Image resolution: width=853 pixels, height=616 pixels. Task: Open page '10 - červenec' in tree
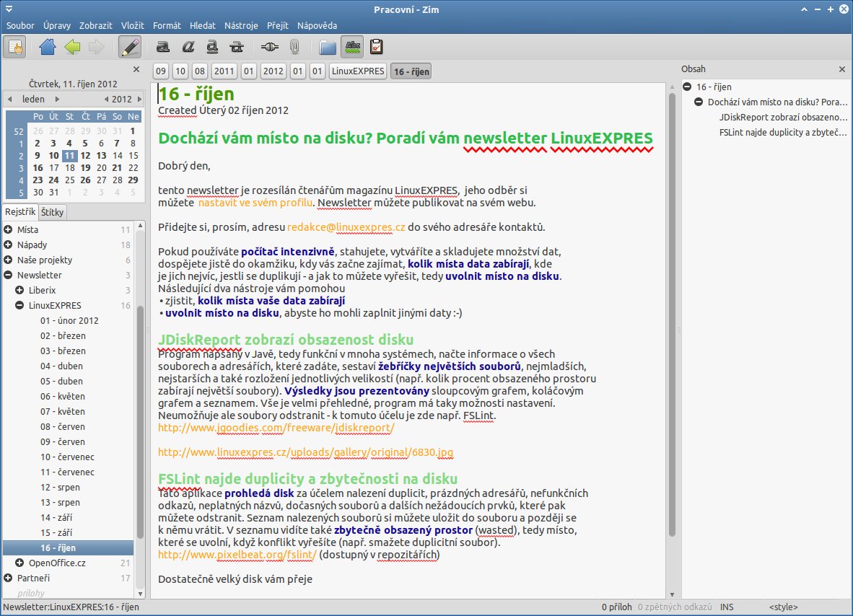click(x=67, y=457)
